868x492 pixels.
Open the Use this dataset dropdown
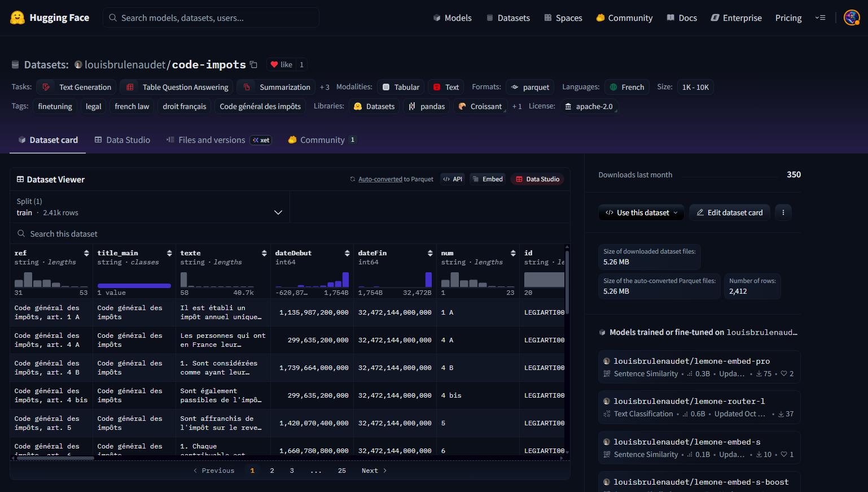(x=641, y=212)
